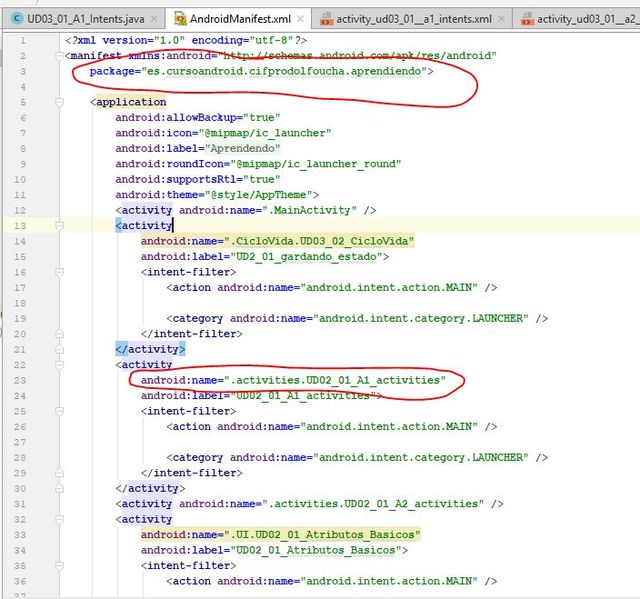Viewport: 640px width, 599px height.
Task: Close the activity_ud03_01__a1_intents.xml tab
Action: [502, 19]
